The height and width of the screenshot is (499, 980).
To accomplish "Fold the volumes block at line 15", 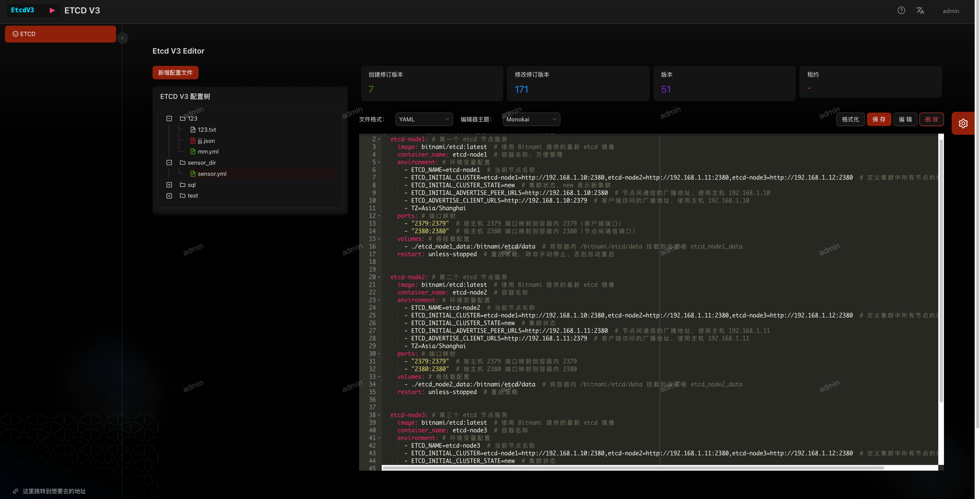I will [x=379, y=239].
